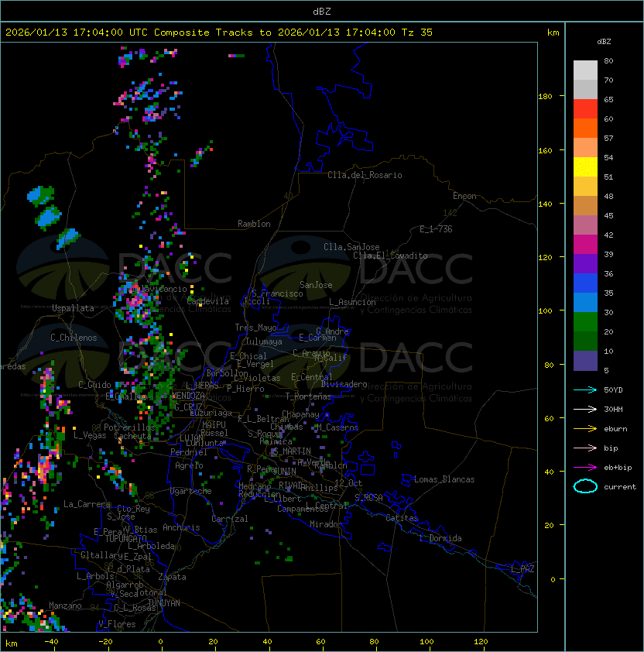Click the MENDOZA city label on the map
644x652 pixels.
[188, 395]
